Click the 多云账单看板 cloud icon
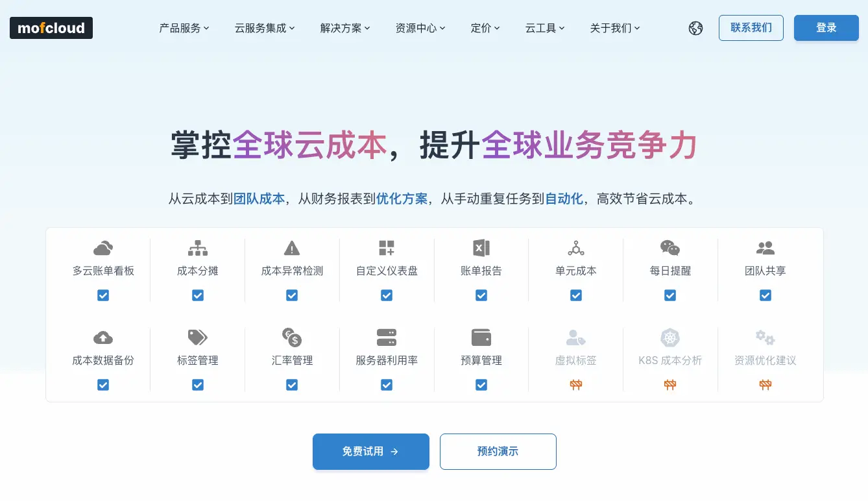Viewport: 868px width, 501px height. pos(102,248)
